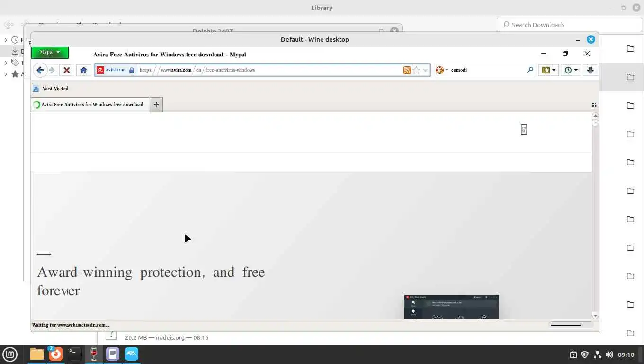Click the shield icon in system tray
The width and height of the screenshot is (644, 364).
tap(585, 355)
